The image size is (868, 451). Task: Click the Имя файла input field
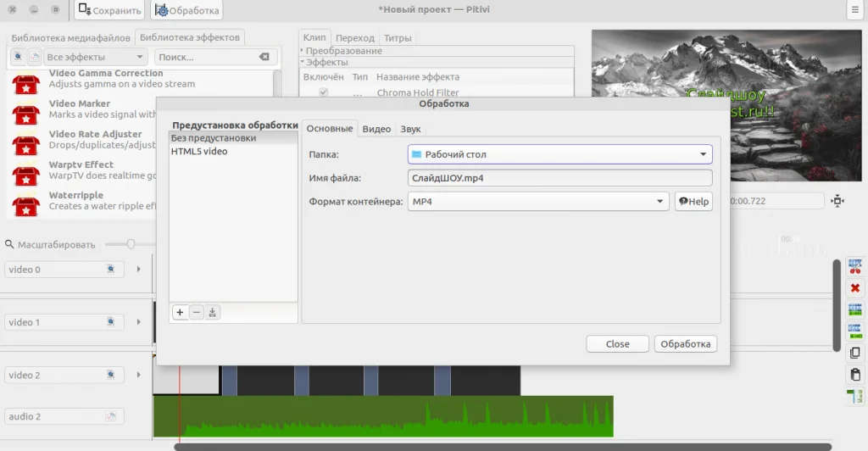tap(559, 178)
